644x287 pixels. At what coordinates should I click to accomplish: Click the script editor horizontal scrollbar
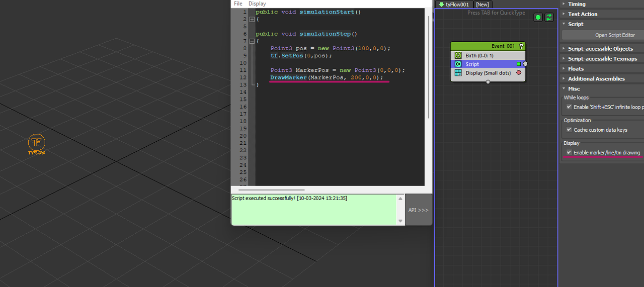(271, 190)
